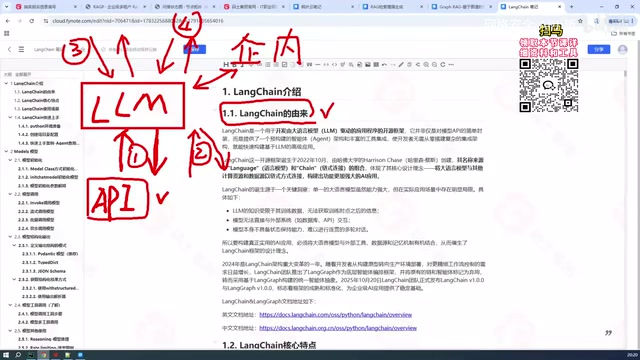Image resolution: width=640 pixels, height=360 pixels.
Task: Collapse the 2.1 模型初始化 outline section
Action: coord(10,160)
